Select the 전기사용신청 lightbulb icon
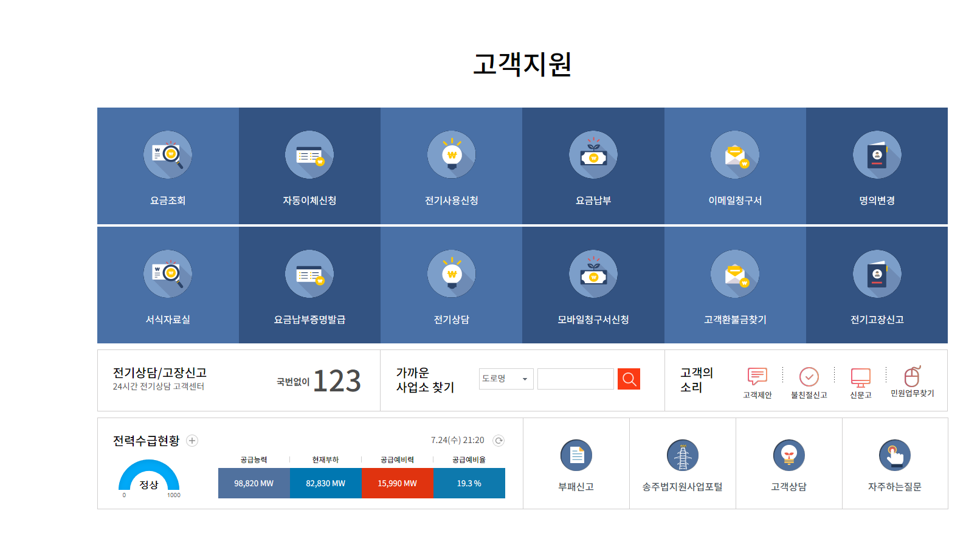 click(452, 155)
